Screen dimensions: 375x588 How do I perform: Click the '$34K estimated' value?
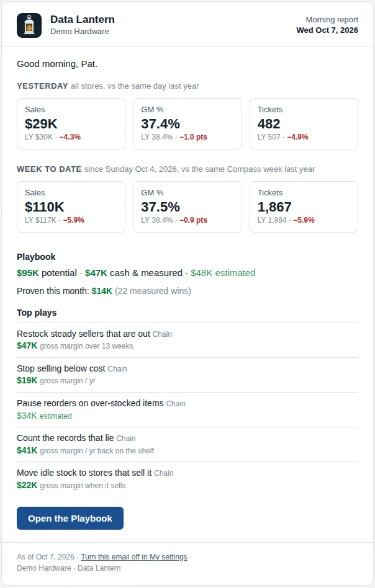44,416
